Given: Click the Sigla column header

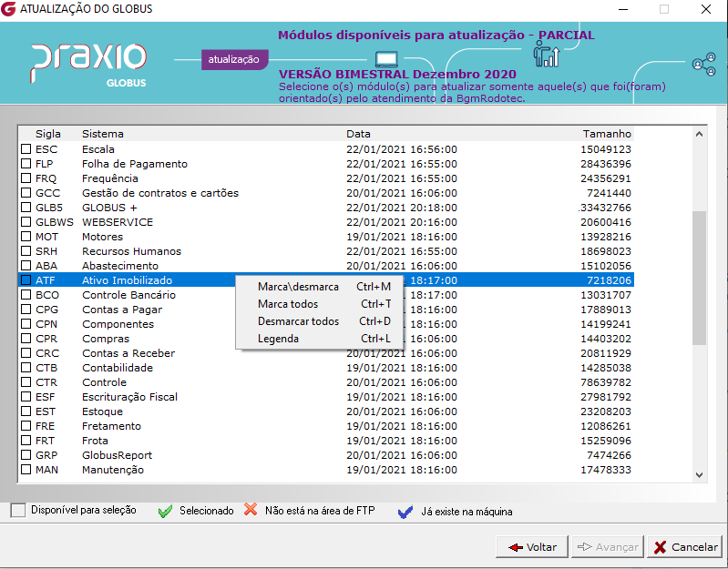Looking at the screenshot, I should click(x=48, y=134).
